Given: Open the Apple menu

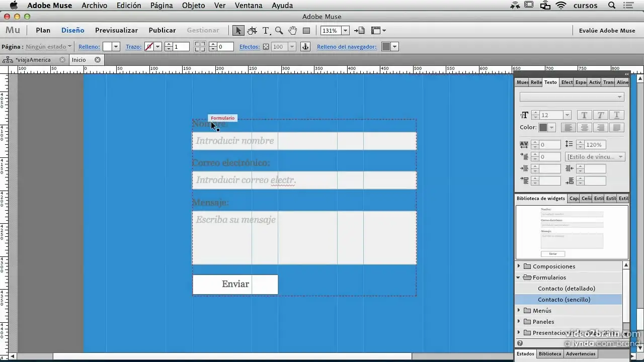Looking at the screenshot, I should 14,6.
